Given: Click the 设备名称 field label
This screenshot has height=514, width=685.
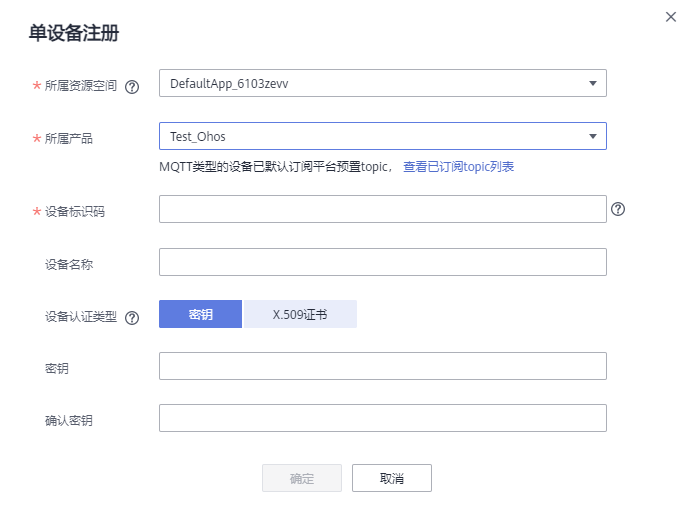Looking at the screenshot, I should coord(68,265).
